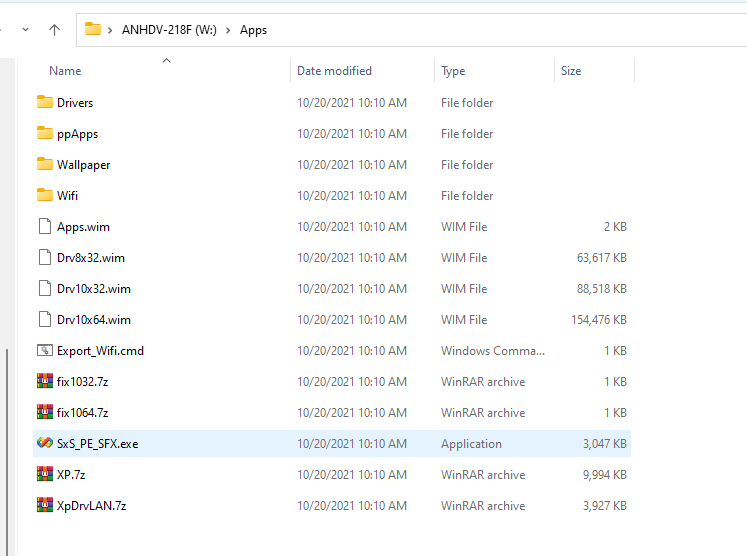Select the Wifi folder name
The image size is (747, 556).
67,195
